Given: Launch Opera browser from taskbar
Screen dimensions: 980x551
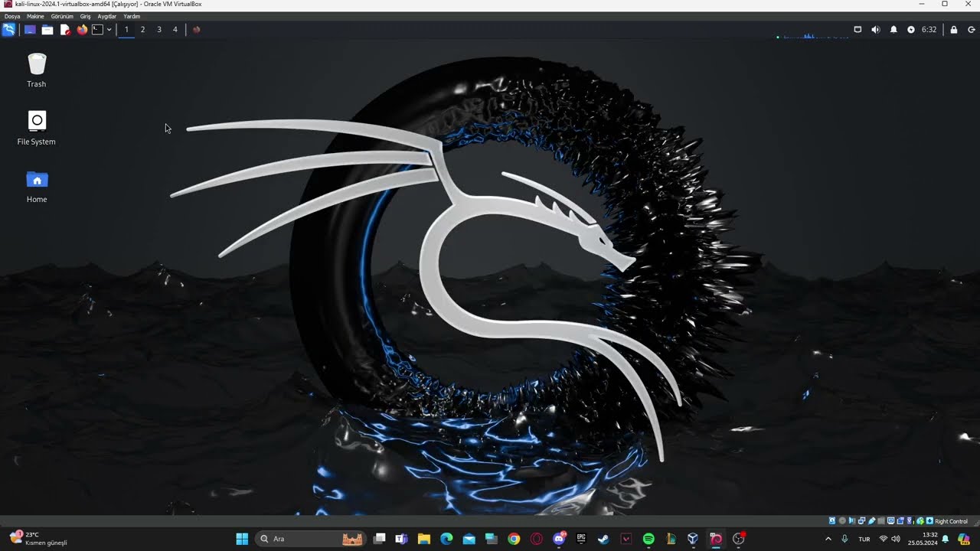Looking at the screenshot, I should tap(536, 539).
